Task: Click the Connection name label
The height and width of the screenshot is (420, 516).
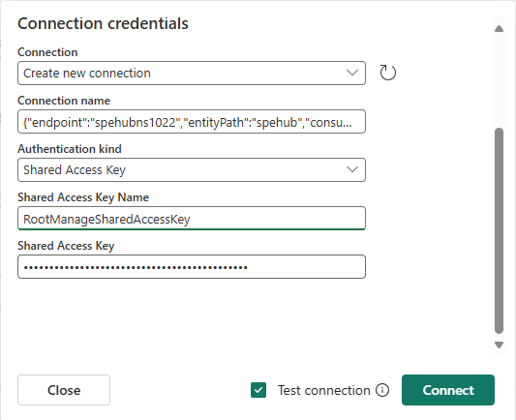Action: pyautogui.click(x=64, y=101)
